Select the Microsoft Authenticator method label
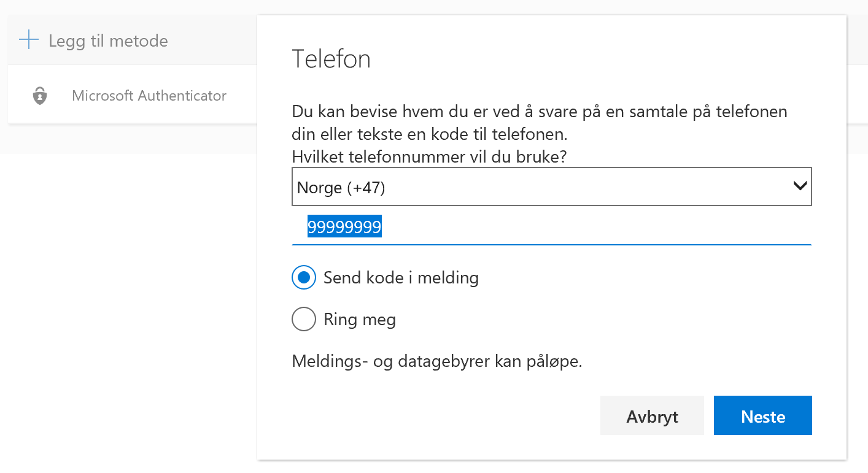868x473 pixels. 149,96
